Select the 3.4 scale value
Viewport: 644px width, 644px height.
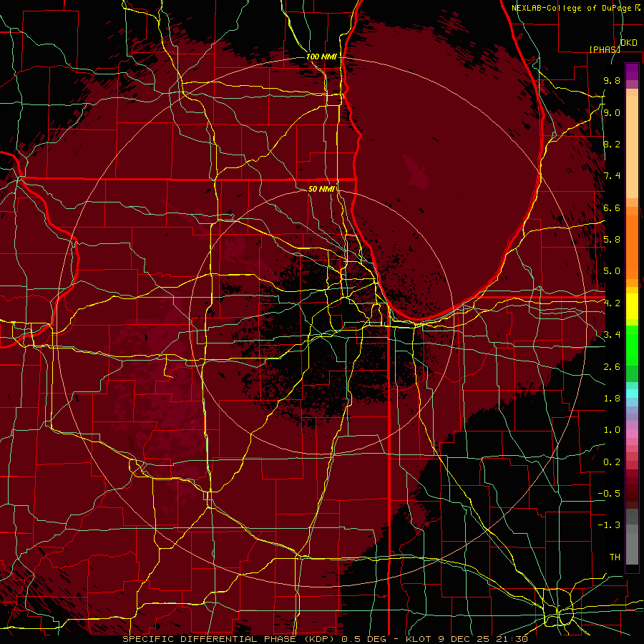[x=612, y=335]
